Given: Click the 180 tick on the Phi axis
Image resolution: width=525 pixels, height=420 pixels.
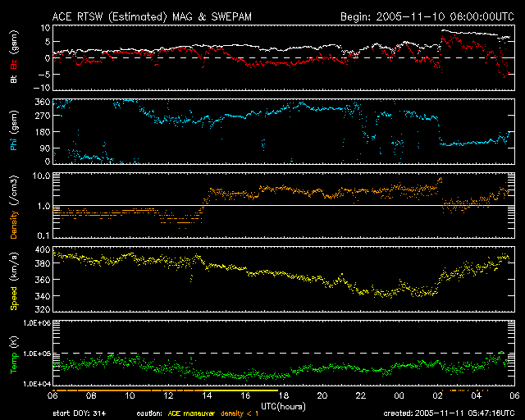Looking at the screenshot, I should tap(43, 132).
